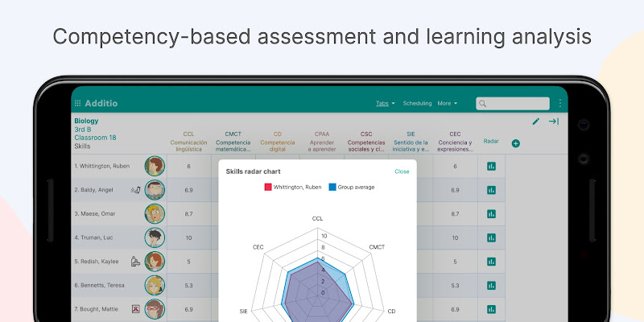Open the vertical three-dot options menu
The height and width of the screenshot is (322, 644).
pyautogui.click(x=559, y=104)
